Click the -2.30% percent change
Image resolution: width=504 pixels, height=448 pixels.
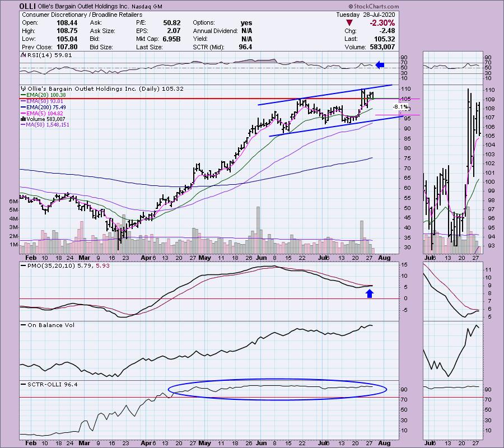[382, 23]
